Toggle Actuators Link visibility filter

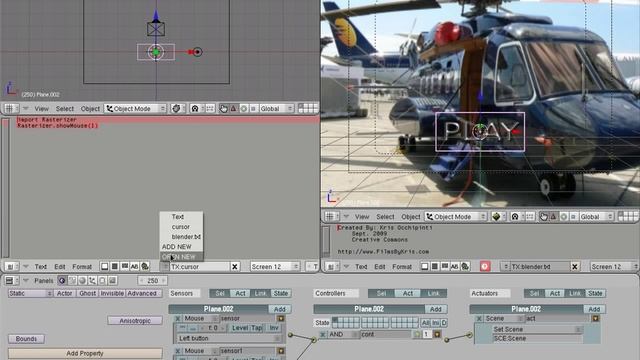tap(575, 293)
